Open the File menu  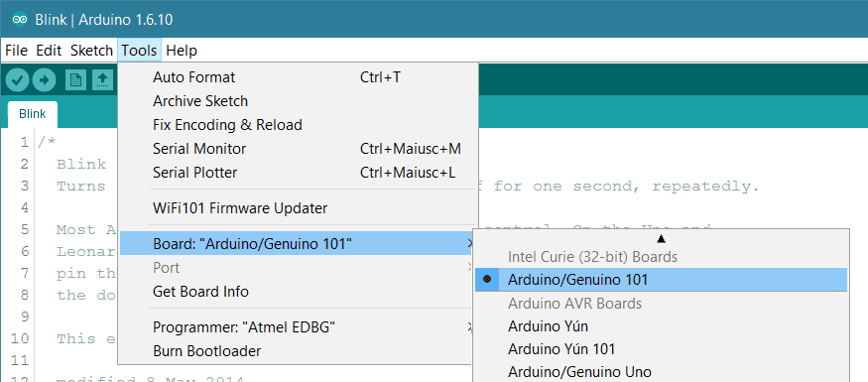(x=16, y=51)
